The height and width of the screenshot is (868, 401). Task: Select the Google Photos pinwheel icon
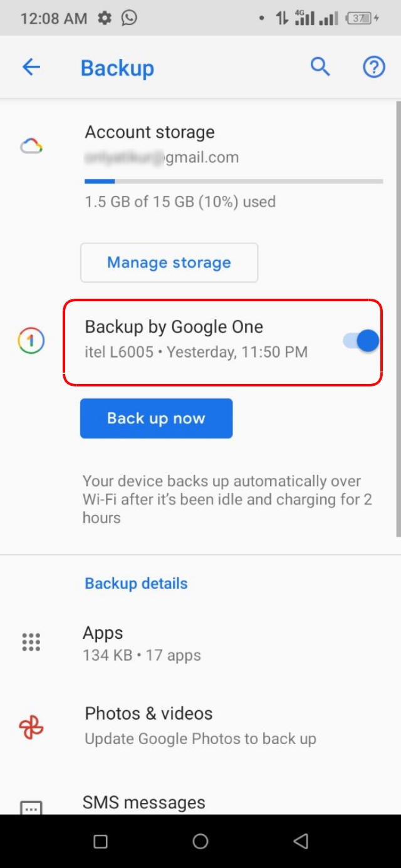[30, 724]
